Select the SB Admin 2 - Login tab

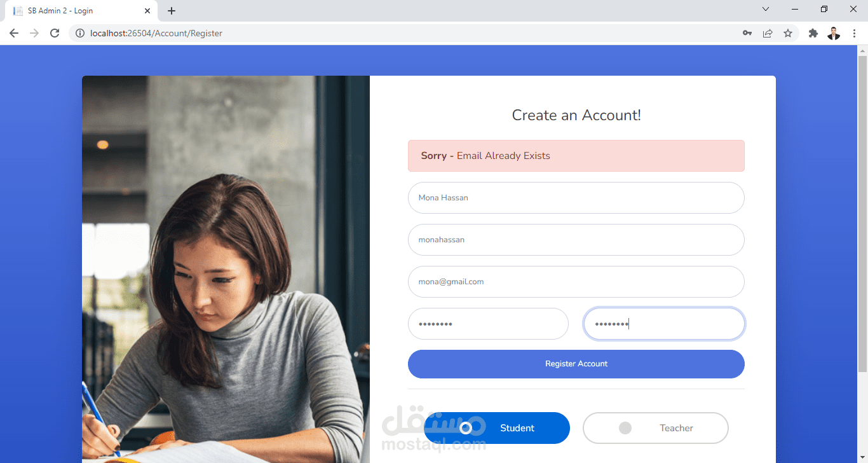[x=81, y=11]
